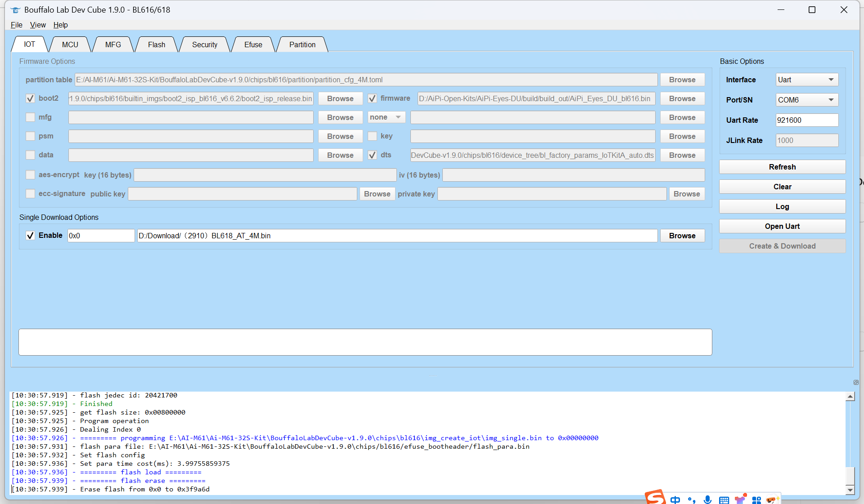
Task: Click the log panel undock icon
Action: coord(856,382)
